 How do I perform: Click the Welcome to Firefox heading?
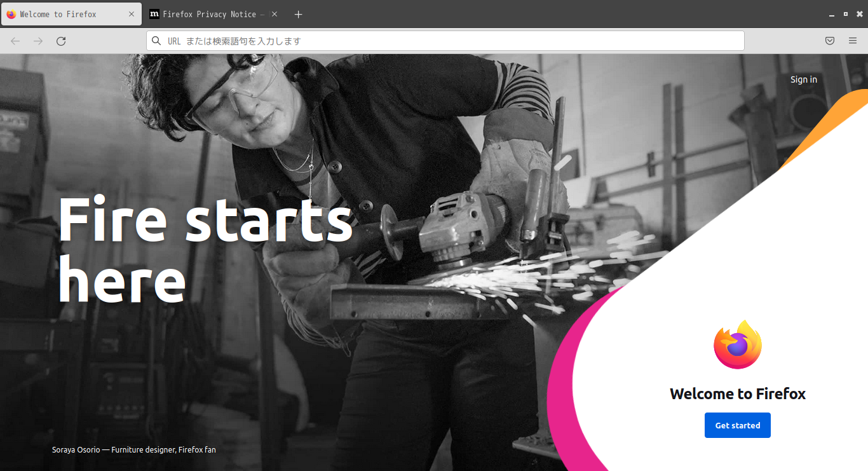click(x=738, y=393)
